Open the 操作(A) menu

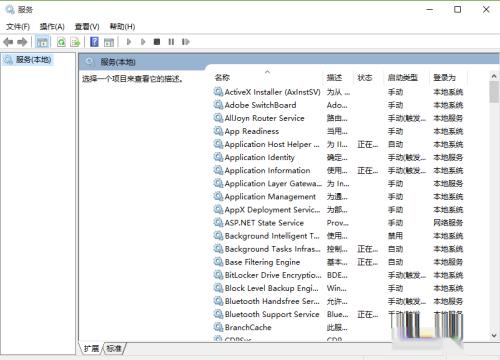(52, 27)
